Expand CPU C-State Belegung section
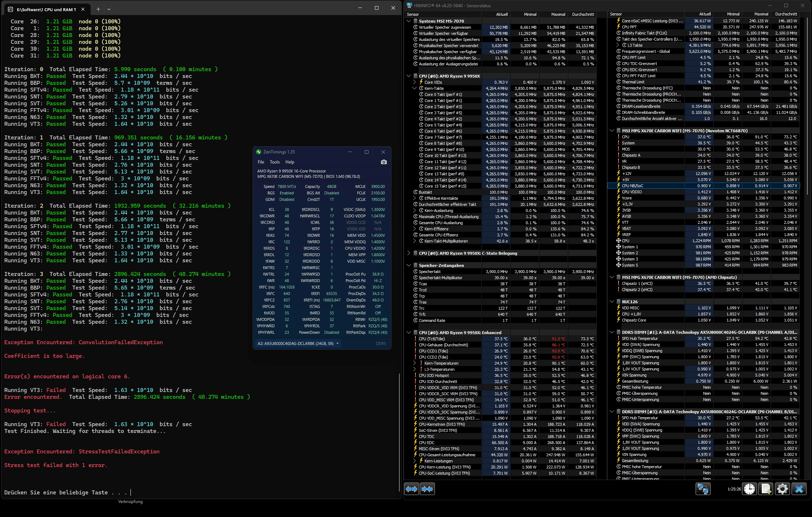This screenshot has height=517, width=812. click(x=409, y=253)
